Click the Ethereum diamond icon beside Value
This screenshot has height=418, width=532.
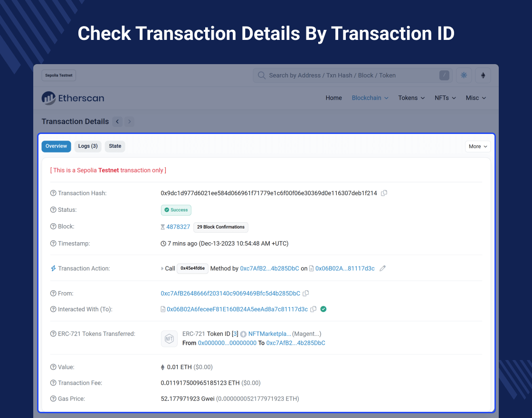click(x=162, y=367)
